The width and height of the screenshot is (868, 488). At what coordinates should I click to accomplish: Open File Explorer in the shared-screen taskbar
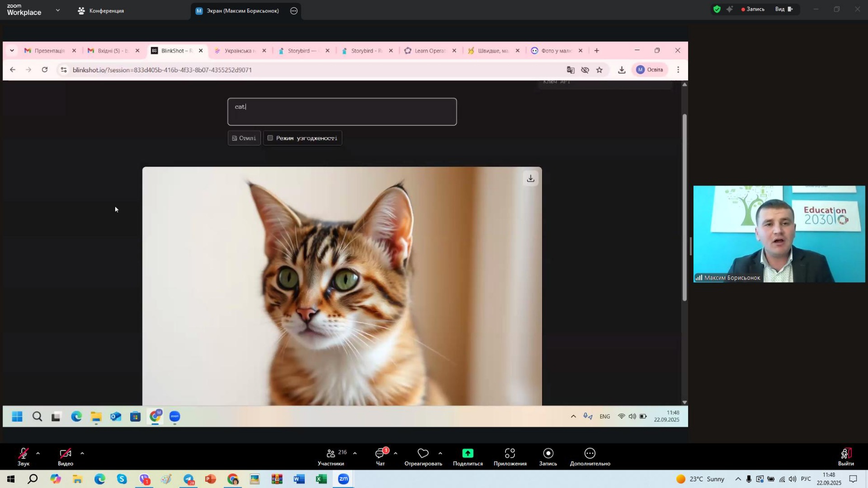click(x=96, y=417)
